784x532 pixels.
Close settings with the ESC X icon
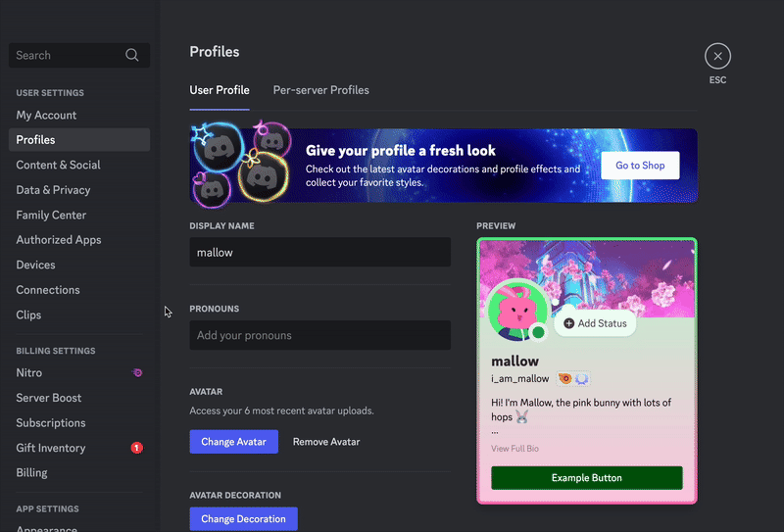(717, 57)
